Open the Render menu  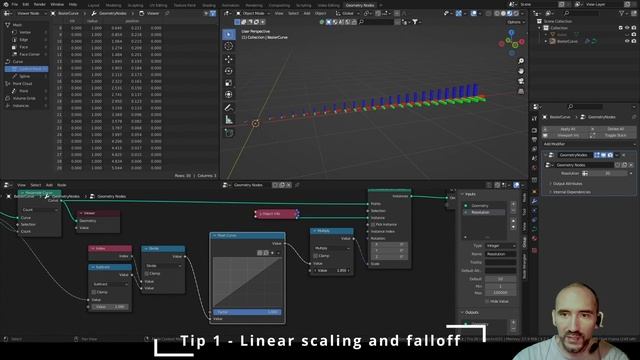pyautogui.click(x=40, y=4)
